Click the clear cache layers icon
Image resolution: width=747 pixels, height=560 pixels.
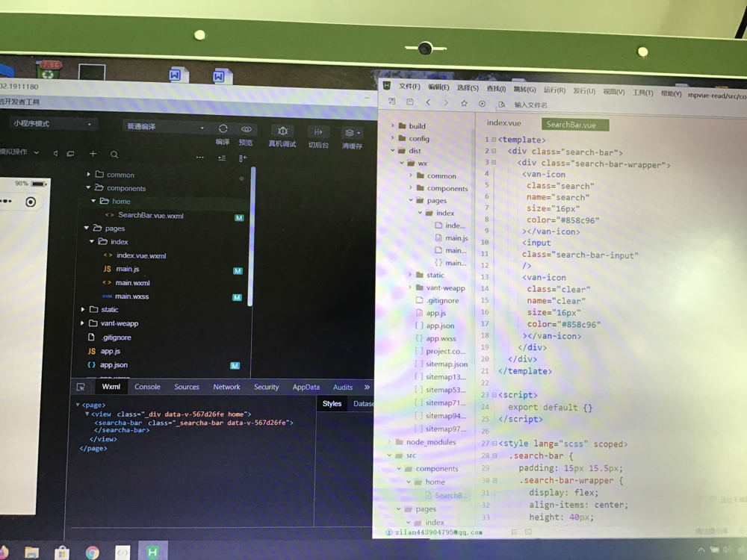(350, 133)
